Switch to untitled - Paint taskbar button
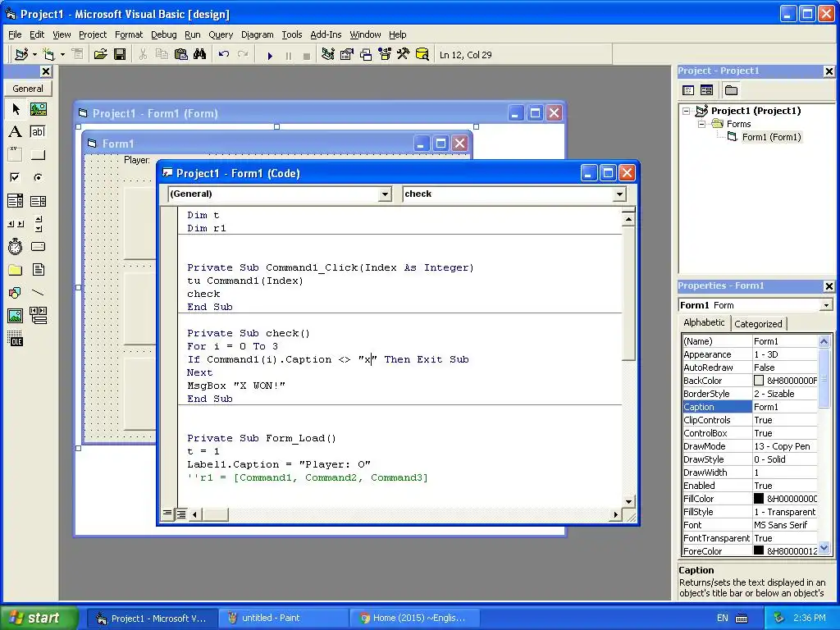The image size is (840, 630). pos(283,619)
